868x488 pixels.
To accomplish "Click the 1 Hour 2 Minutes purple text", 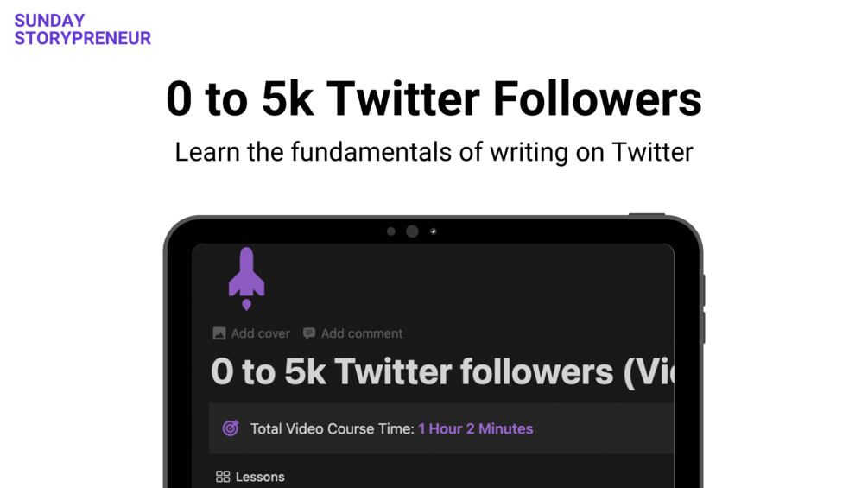I will [476, 428].
